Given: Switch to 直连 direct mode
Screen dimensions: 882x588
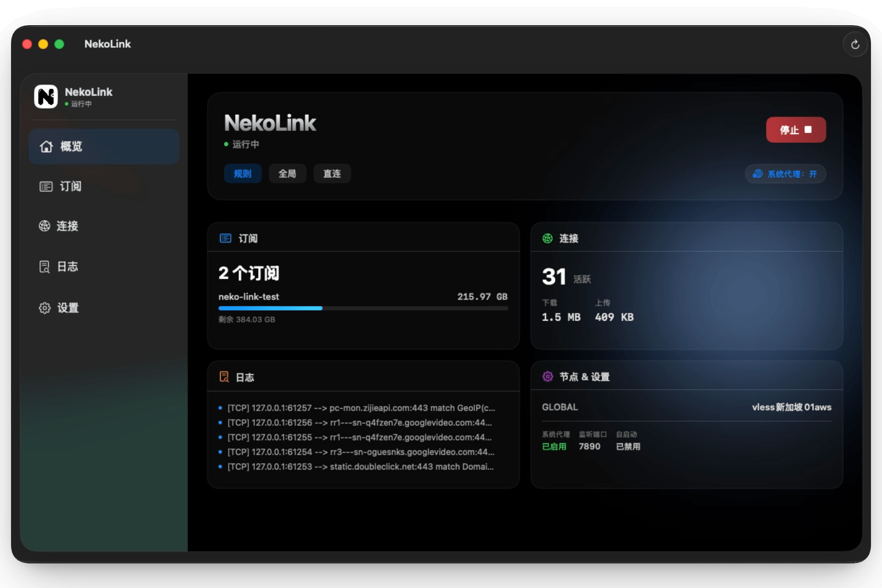Looking at the screenshot, I should click(x=332, y=174).
